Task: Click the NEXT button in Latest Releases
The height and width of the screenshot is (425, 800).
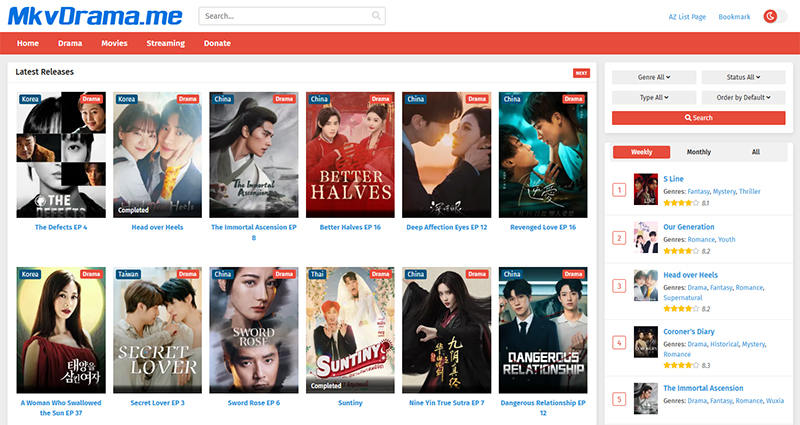Action: point(581,73)
